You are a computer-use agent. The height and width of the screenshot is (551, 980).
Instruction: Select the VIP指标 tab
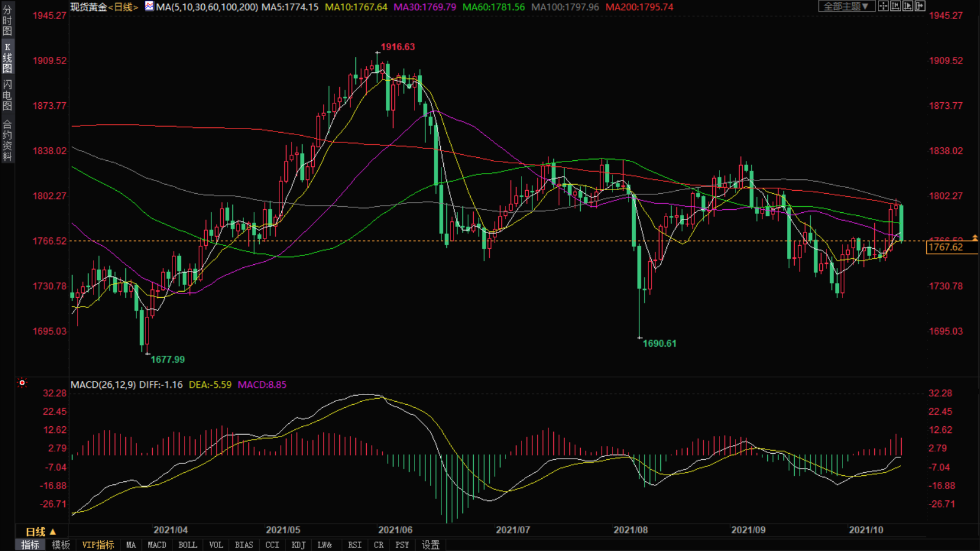point(98,545)
